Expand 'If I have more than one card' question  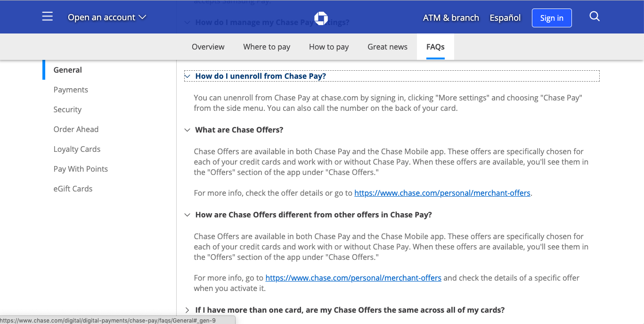tap(344, 310)
